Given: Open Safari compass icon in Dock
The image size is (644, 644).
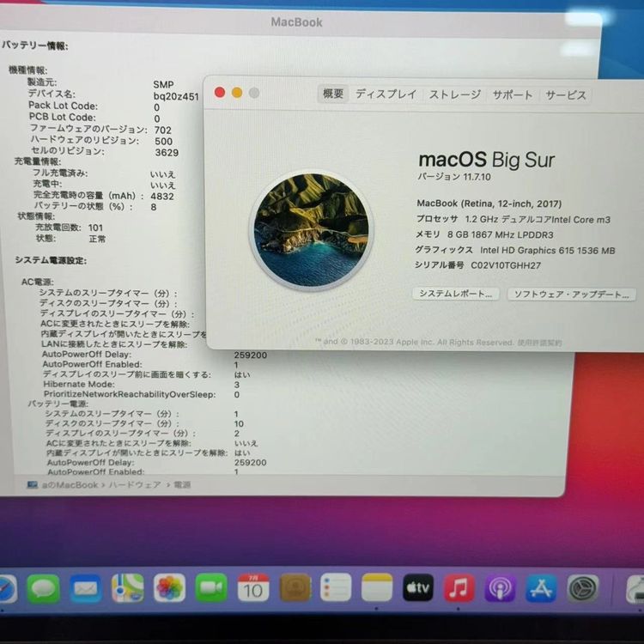Looking at the screenshot, I should coord(8,589).
